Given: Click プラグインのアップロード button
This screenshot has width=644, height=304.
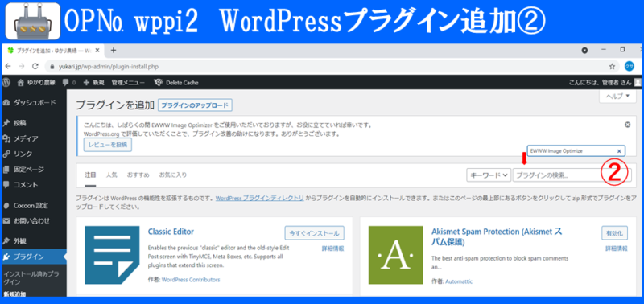Looking at the screenshot, I should click(195, 105).
